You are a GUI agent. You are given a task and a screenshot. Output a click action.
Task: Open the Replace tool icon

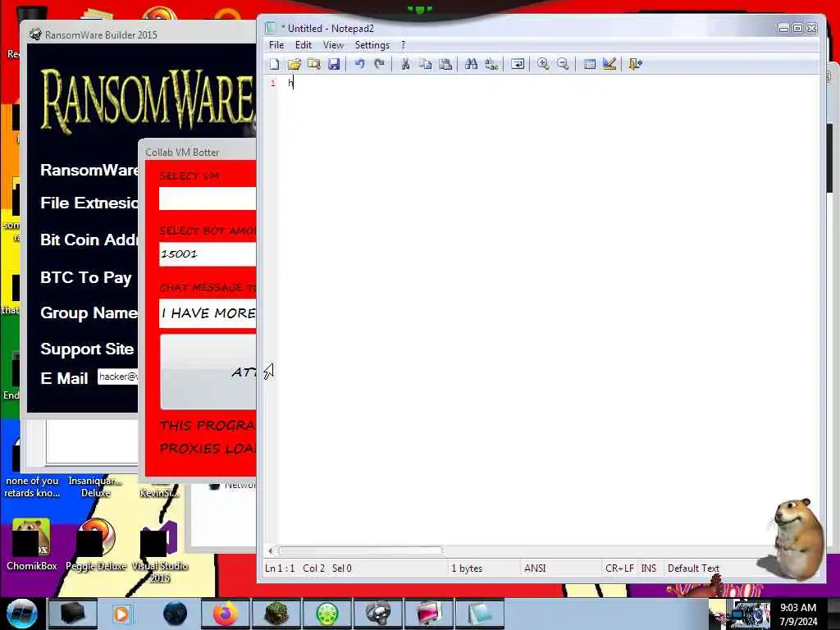[491, 64]
